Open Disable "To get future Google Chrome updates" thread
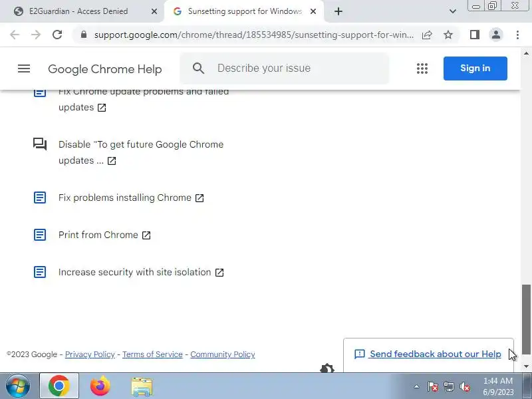 tap(141, 152)
